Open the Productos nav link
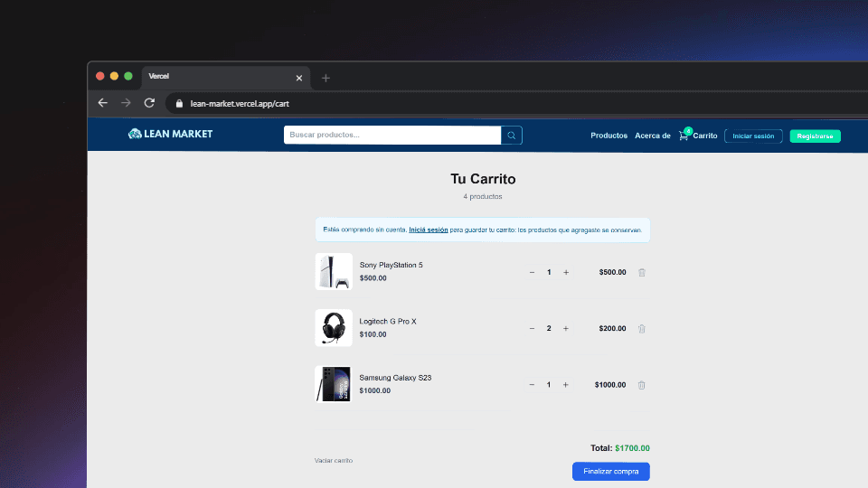 [x=609, y=136]
